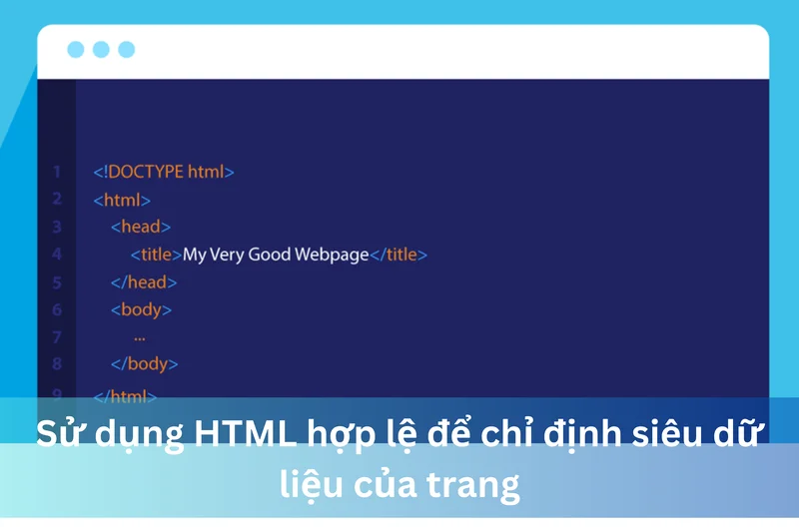Click the closing </body> tag
799x532 pixels.
[x=144, y=364]
